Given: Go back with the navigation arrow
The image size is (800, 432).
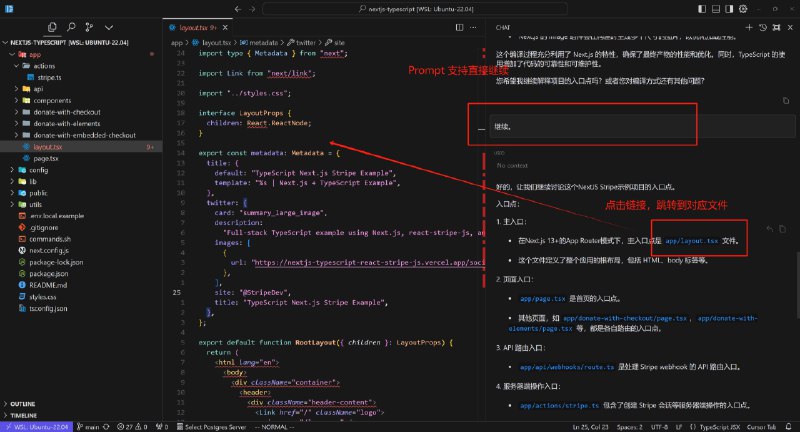Looking at the screenshot, I should [238, 9].
